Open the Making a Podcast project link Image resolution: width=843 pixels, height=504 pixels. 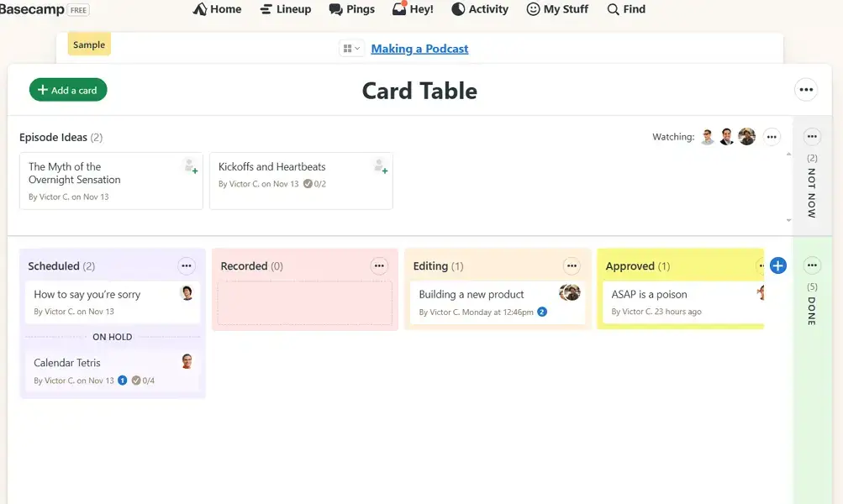coord(419,49)
